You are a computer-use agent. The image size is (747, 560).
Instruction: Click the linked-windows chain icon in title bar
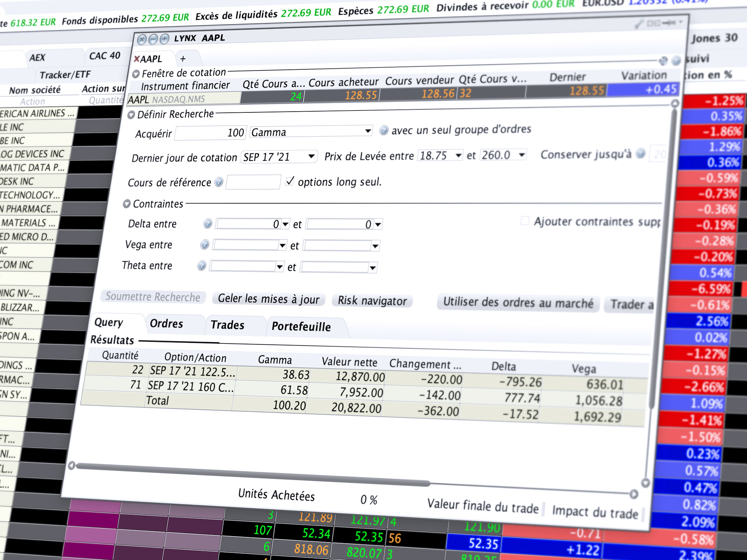point(654,24)
